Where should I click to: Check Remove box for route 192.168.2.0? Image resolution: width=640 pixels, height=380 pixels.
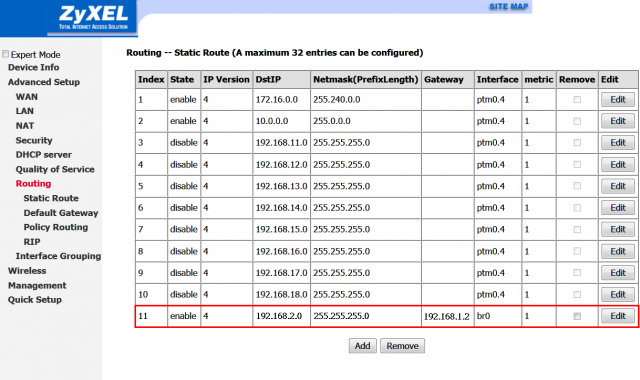pos(577,316)
